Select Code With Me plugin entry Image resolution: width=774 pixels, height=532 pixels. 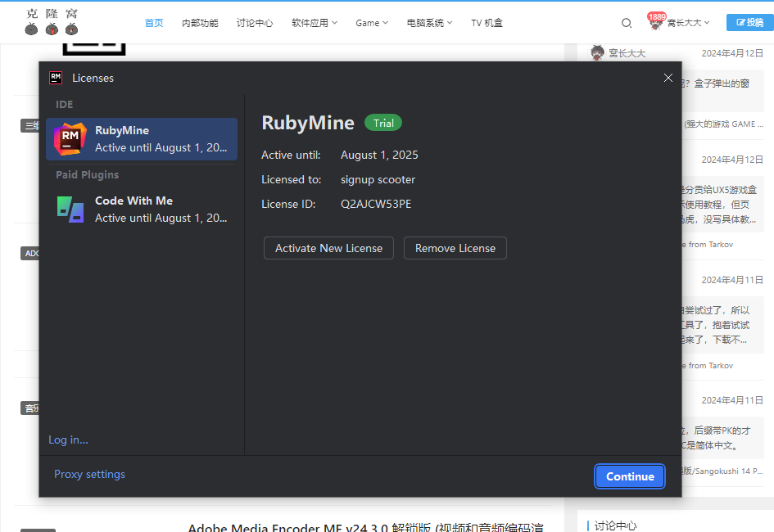[142, 210]
